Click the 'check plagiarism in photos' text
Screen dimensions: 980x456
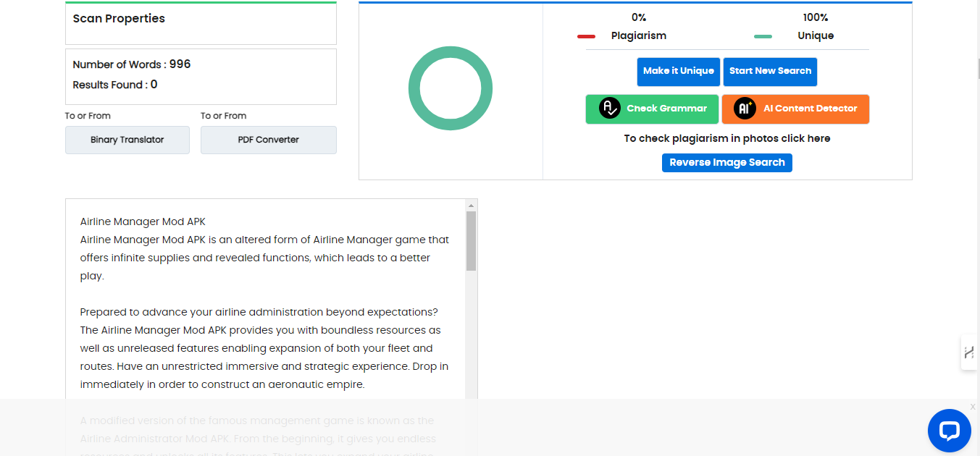[x=726, y=138]
